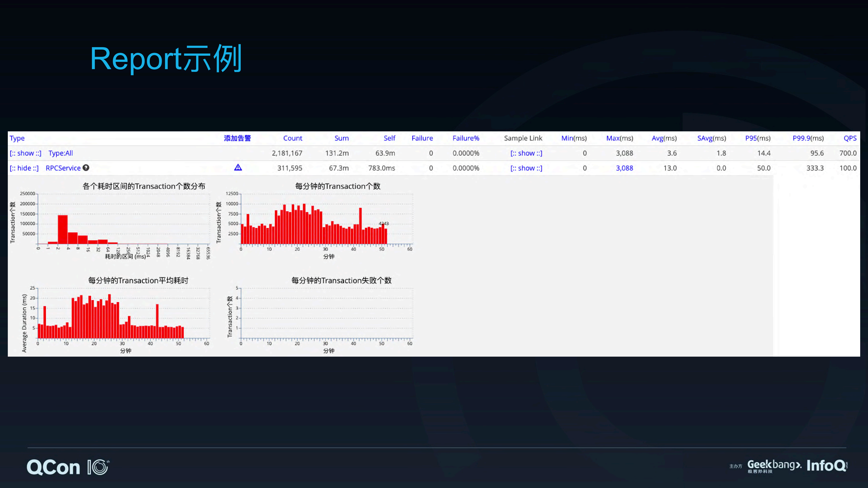Show sample link for the Type:All row

pos(526,153)
